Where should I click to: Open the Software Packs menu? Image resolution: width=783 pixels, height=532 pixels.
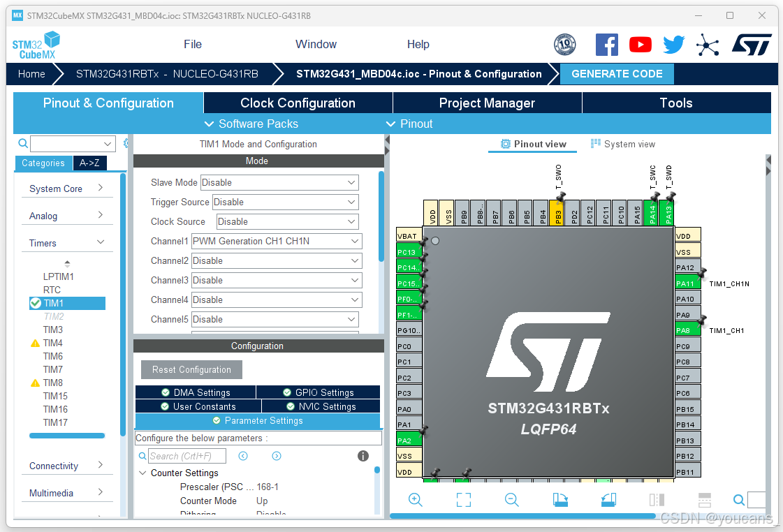click(251, 124)
